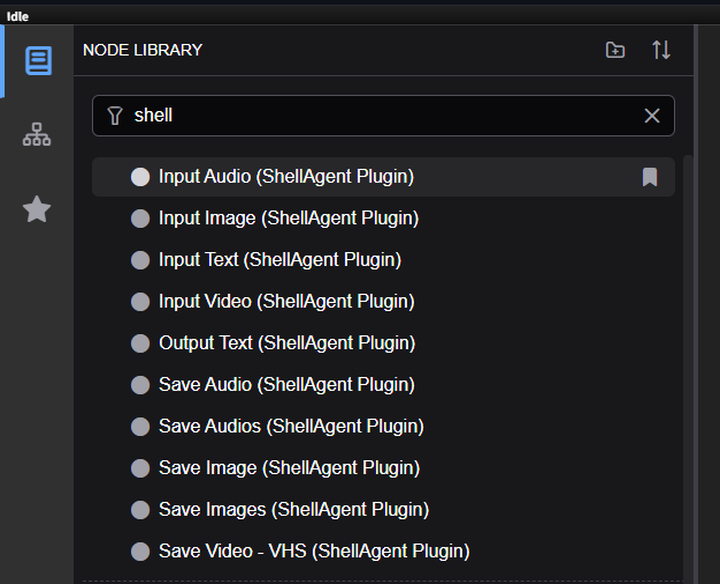Clear the shell search filter
This screenshot has height=584, width=720.
652,116
